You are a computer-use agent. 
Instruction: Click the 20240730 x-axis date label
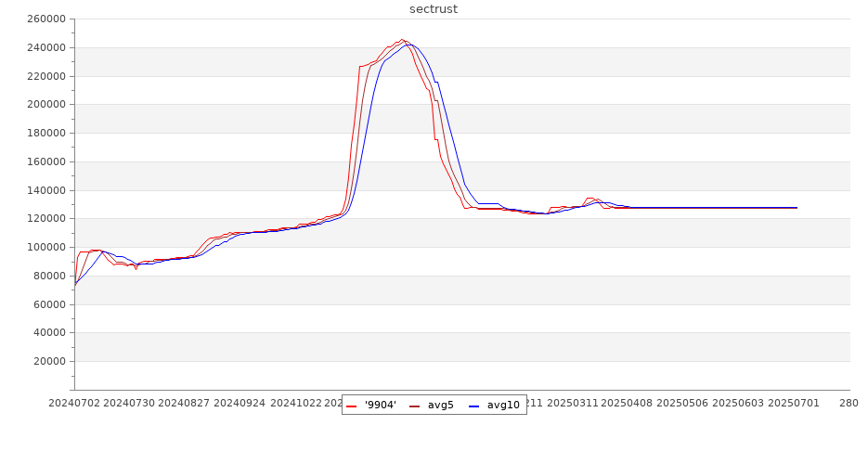click(x=129, y=403)
